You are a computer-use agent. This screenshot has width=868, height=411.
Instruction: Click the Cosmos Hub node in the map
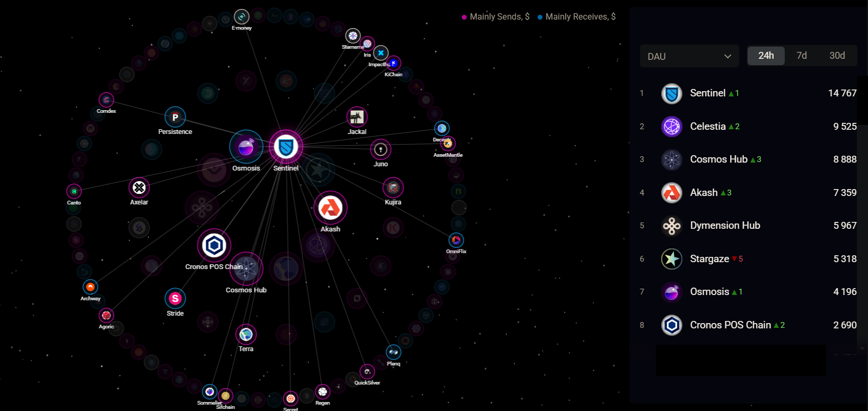tap(246, 269)
